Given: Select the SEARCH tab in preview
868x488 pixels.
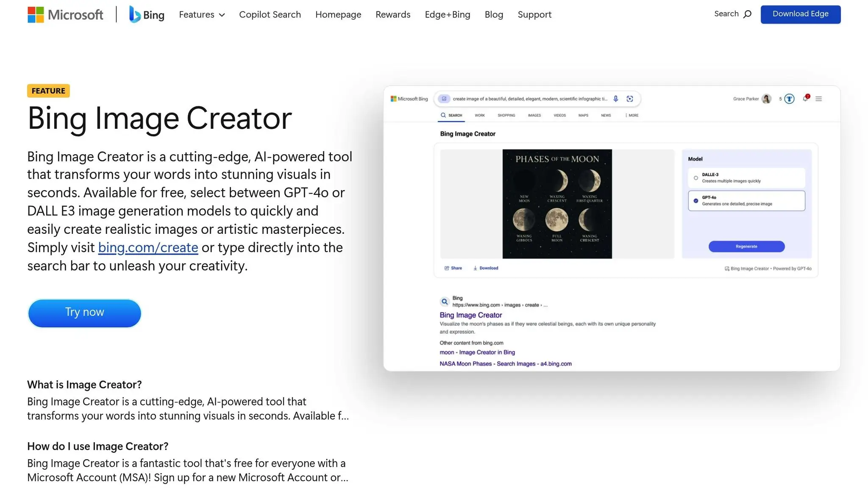Looking at the screenshot, I should click(451, 115).
